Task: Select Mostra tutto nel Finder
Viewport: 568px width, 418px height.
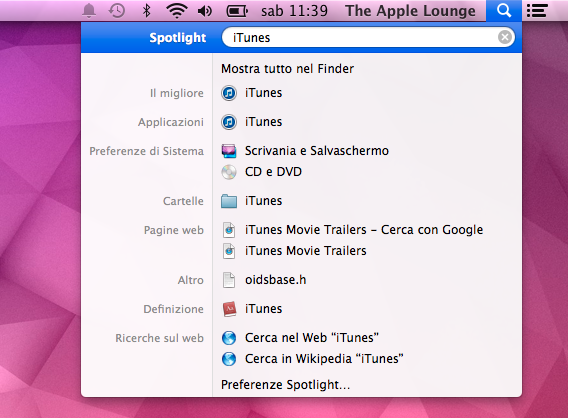Action: pyautogui.click(x=287, y=68)
